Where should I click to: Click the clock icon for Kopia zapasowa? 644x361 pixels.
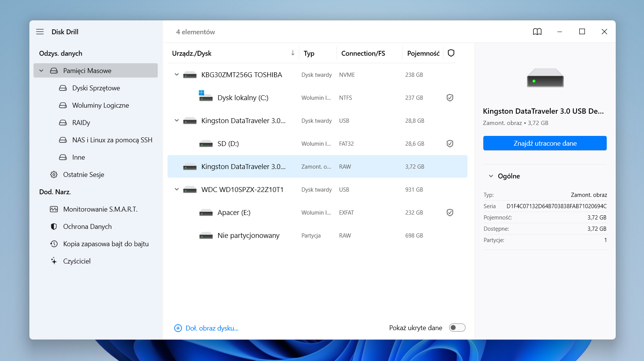click(x=54, y=244)
